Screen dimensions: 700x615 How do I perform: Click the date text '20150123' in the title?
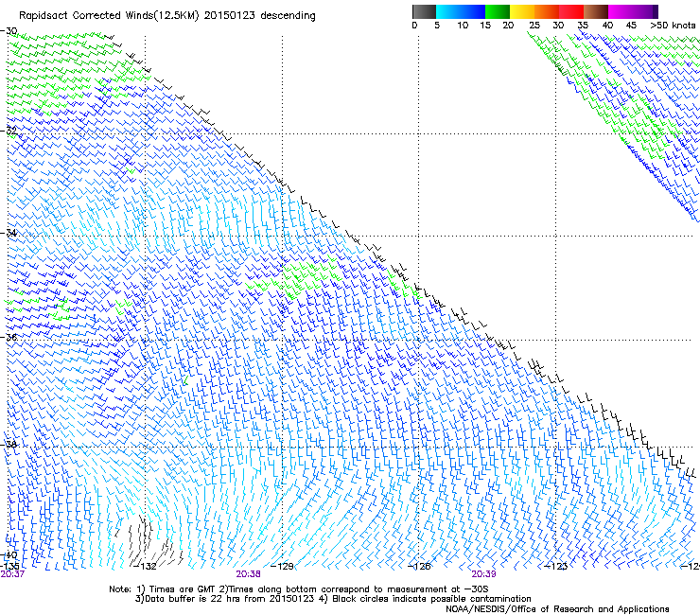coord(230,15)
